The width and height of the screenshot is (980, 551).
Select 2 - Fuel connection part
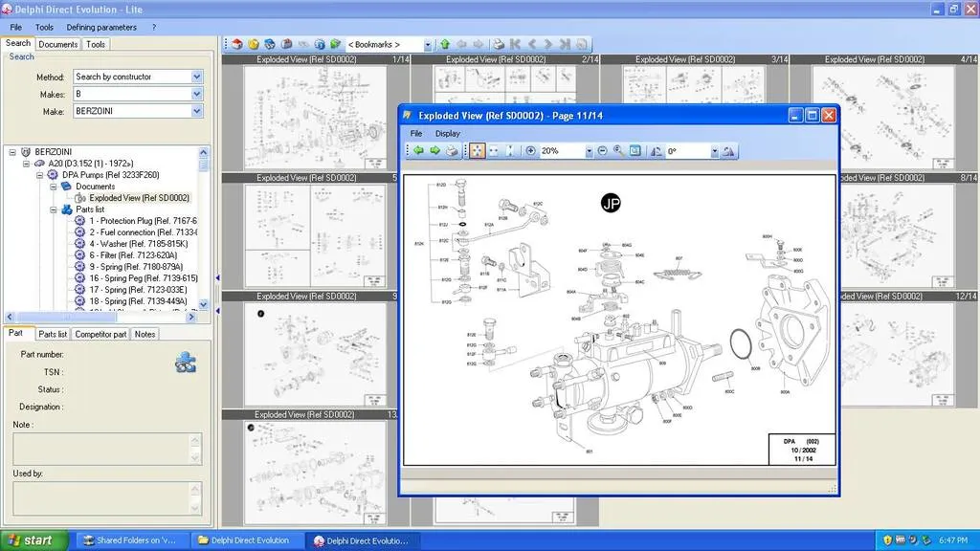[143, 232]
